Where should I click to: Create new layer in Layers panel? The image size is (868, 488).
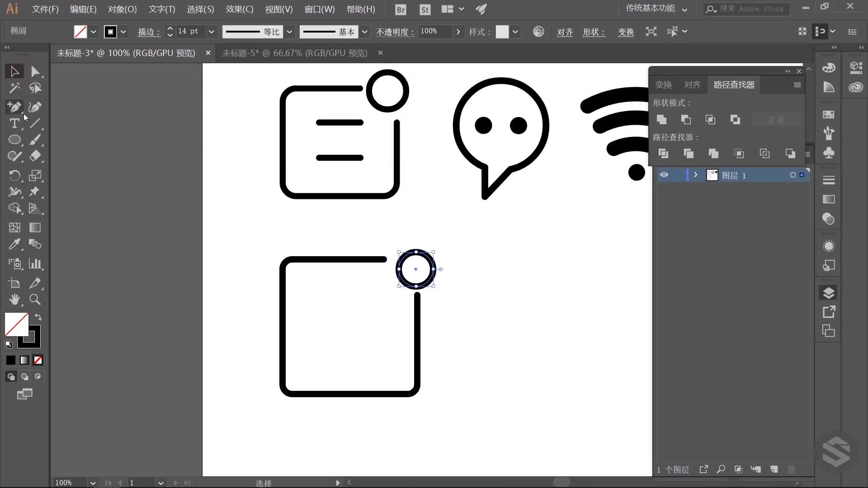(774, 469)
